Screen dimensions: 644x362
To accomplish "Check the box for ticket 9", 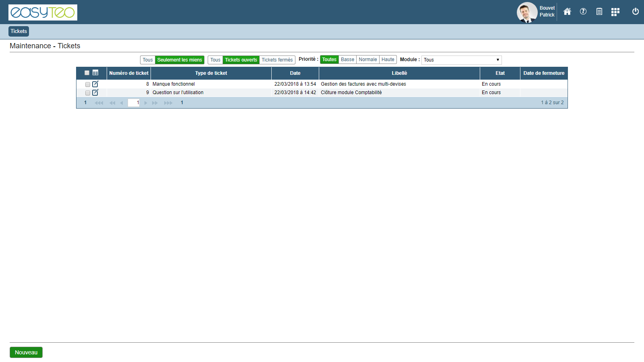I will (x=88, y=93).
